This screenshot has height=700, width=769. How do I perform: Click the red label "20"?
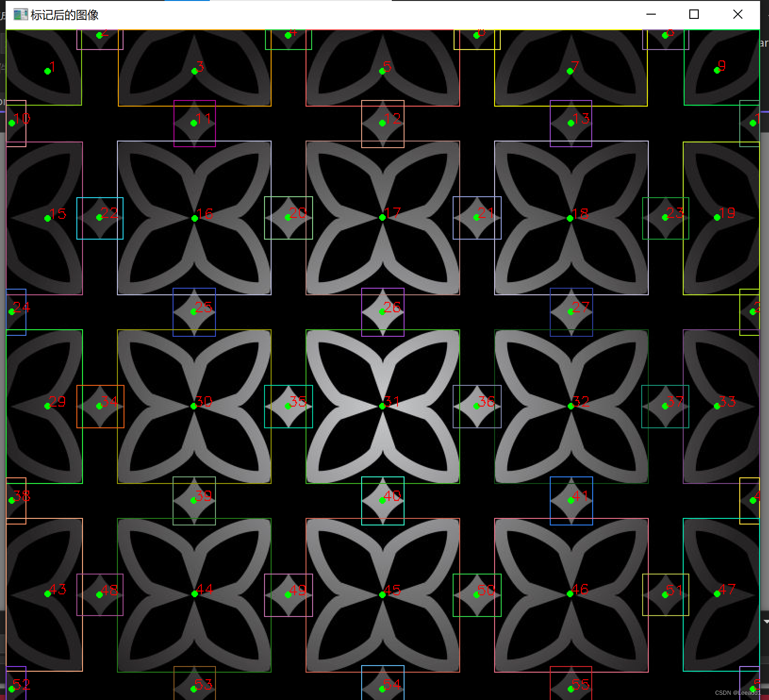tap(298, 213)
